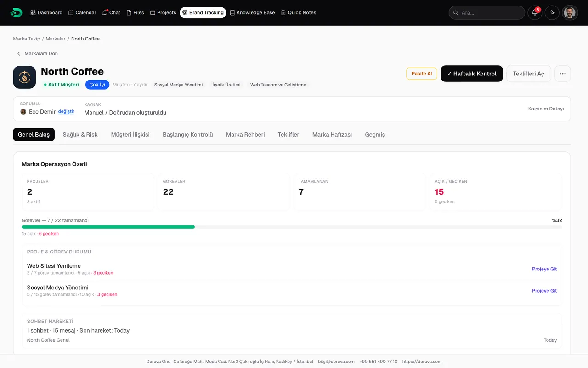Open Marka Hafızası tab
The image size is (588, 368).
[x=332, y=135]
